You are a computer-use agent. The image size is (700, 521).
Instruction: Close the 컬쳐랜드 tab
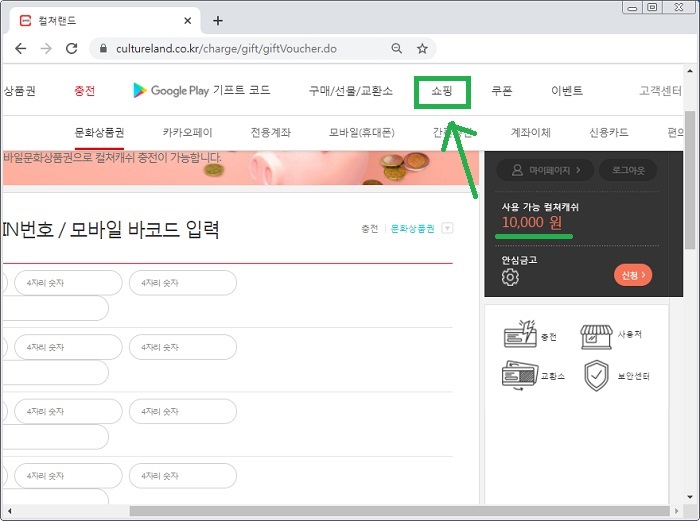click(188, 21)
